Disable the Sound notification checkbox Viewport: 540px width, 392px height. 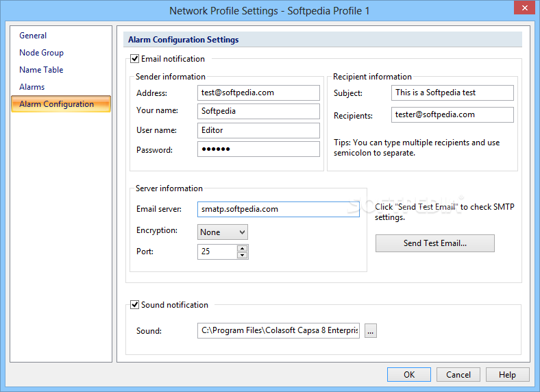click(134, 305)
